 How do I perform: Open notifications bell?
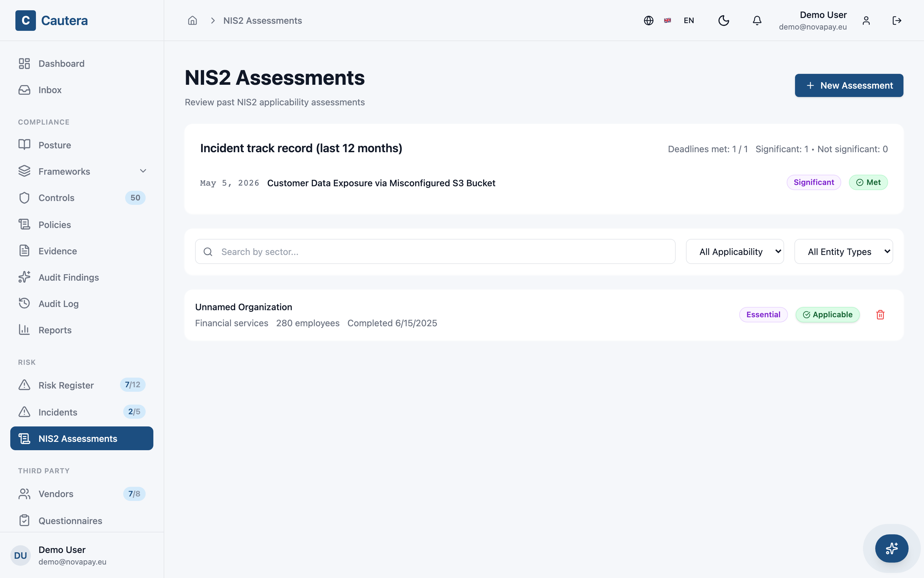(x=757, y=20)
